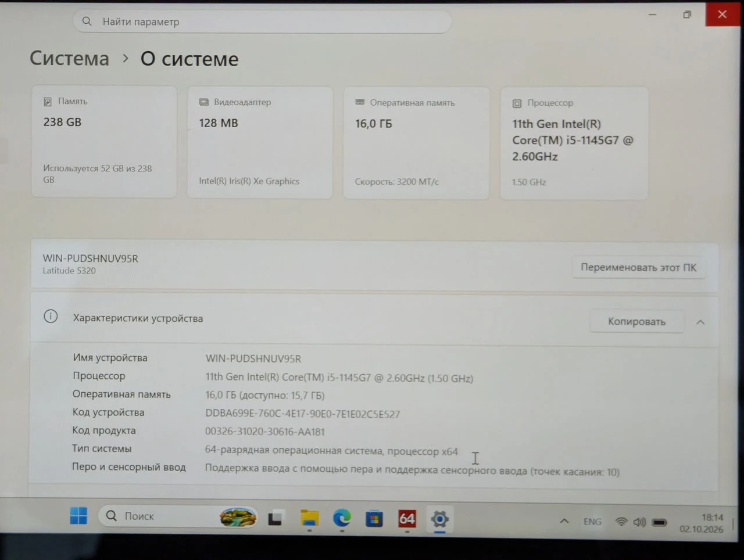This screenshot has width=744, height=560.
Task: Click the taskbar Поиск search box
Action: tap(178, 516)
